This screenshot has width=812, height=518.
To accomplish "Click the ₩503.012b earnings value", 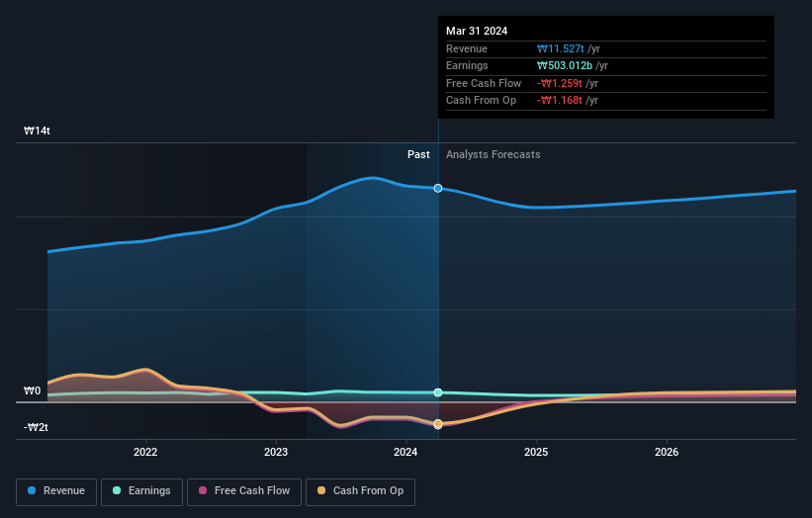I will 565,65.
